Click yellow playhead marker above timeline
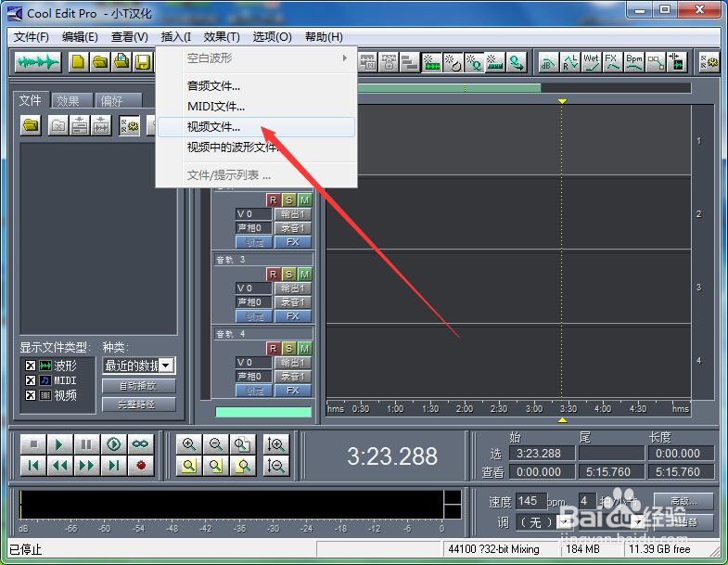The height and width of the screenshot is (565, 728). pyautogui.click(x=562, y=101)
